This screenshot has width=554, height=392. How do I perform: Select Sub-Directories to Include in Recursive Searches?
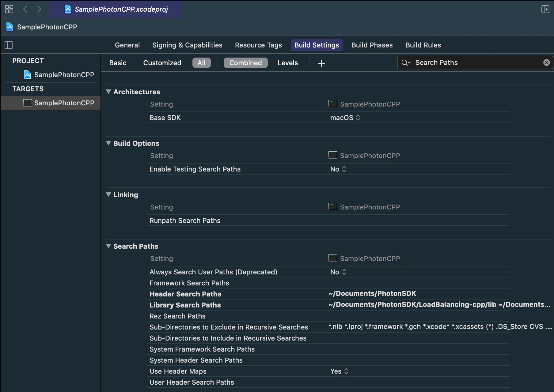pyautogui.click(x=228, y=338)
